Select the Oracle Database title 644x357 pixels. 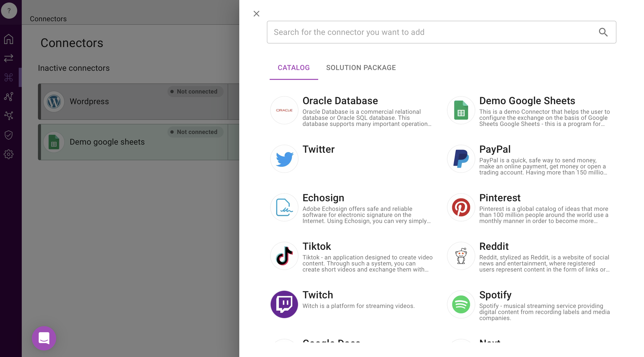340,101
